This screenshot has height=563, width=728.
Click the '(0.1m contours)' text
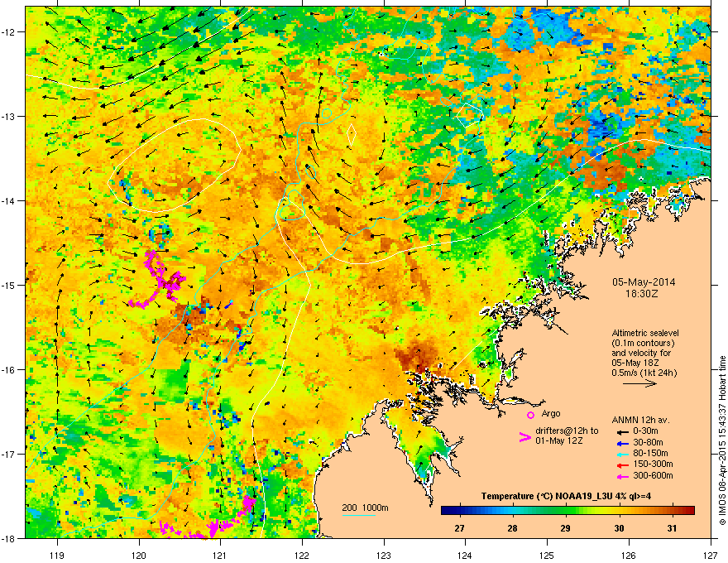point(643,344)
